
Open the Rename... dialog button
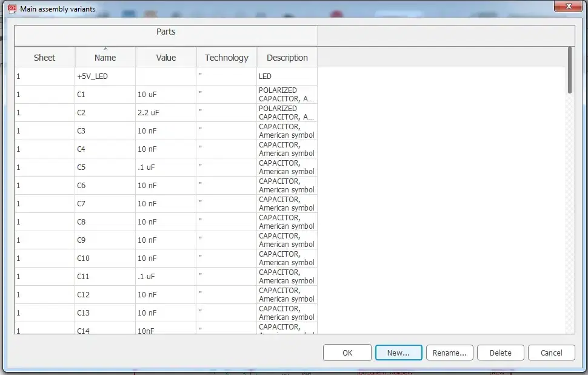pyautogui.click(x=450, y=353)
